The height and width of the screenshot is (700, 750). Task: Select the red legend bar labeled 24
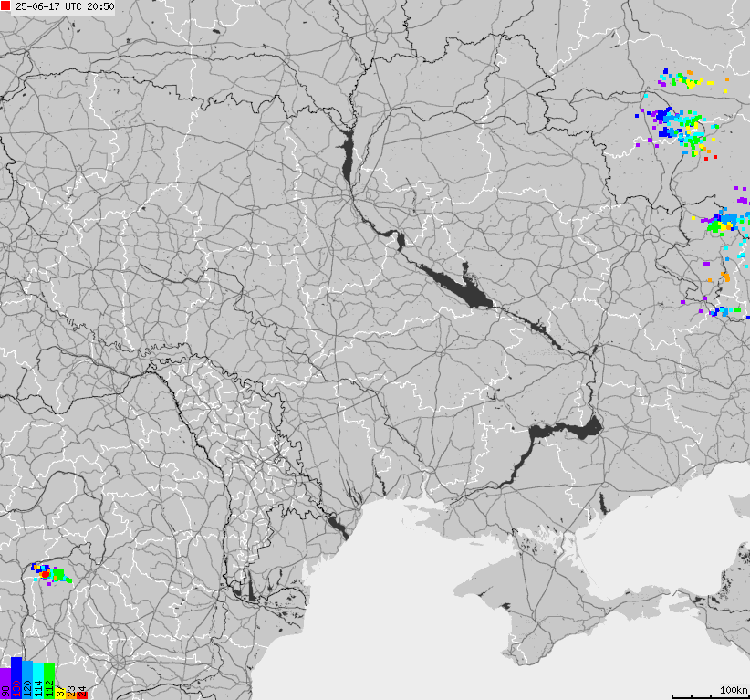(82, 695)
